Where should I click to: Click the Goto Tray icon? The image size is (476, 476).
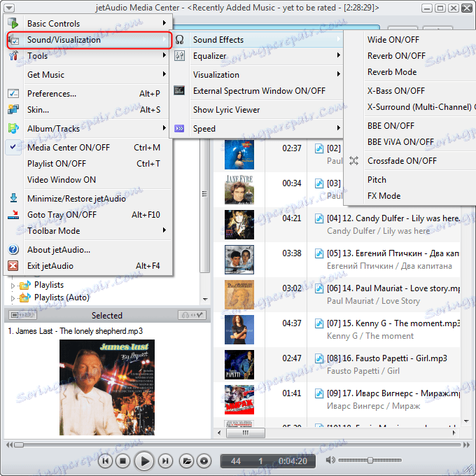coord(13,214)
